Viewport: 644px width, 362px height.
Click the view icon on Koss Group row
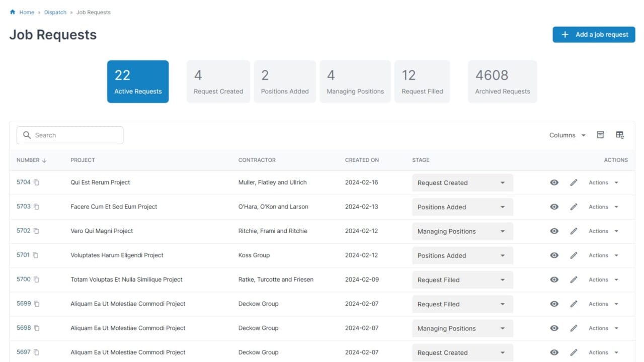554,255
